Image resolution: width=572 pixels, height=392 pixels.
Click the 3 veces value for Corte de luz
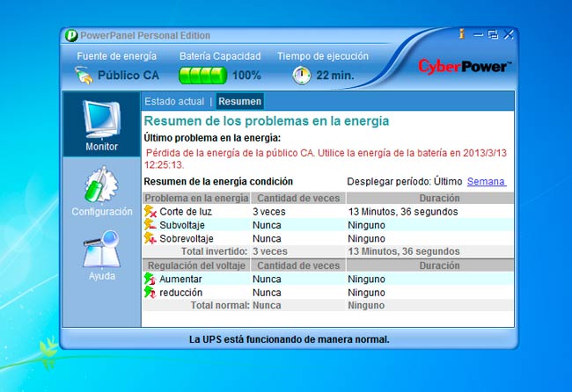pyautogui.click(x=269, y=212)
